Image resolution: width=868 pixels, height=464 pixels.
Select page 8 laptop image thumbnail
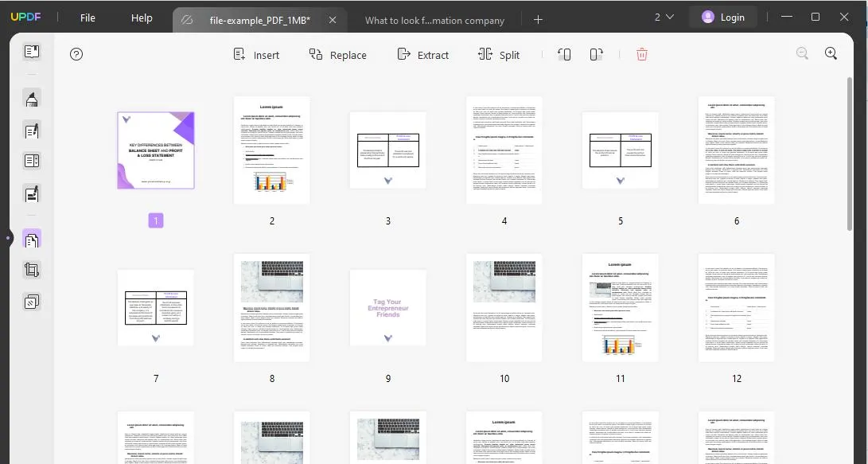click(x=272, y=308)
